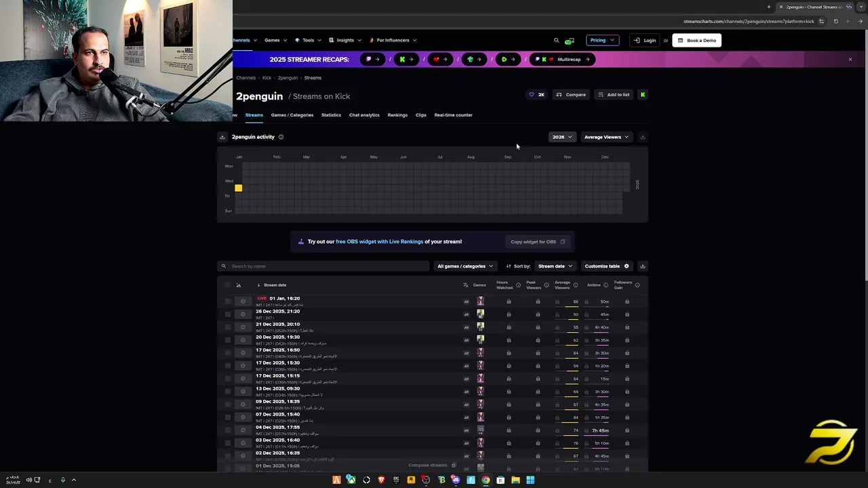Check the box for 09 Dec 2025, 18:35

[x=228, y=405]
